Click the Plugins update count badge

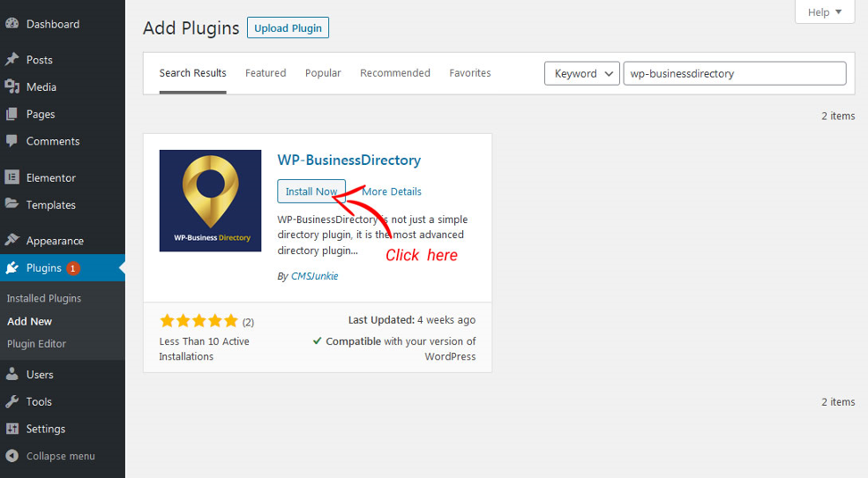(x=72, y=268)
